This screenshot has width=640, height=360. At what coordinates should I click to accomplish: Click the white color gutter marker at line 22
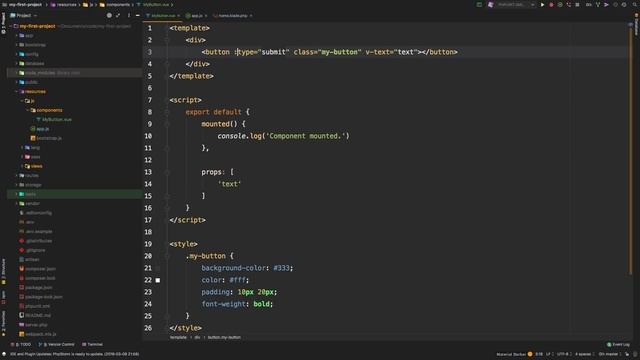(x=158, y=280)
